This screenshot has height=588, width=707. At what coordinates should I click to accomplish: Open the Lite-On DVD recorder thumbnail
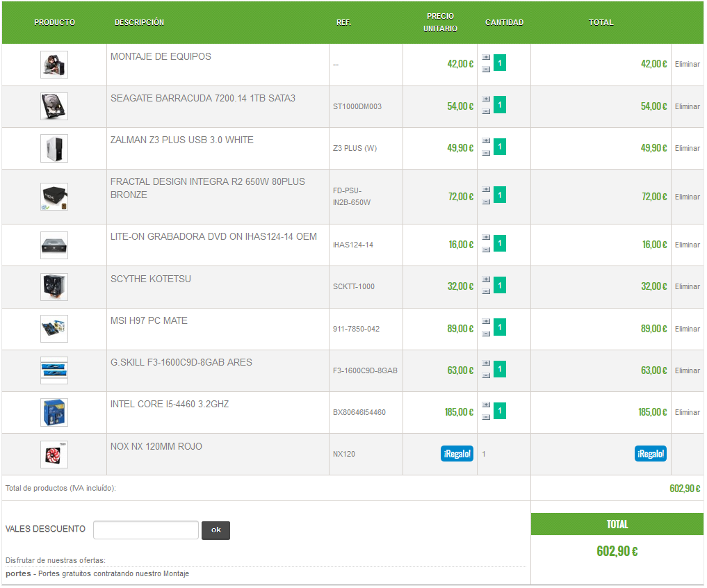click(x=54, y=245)
